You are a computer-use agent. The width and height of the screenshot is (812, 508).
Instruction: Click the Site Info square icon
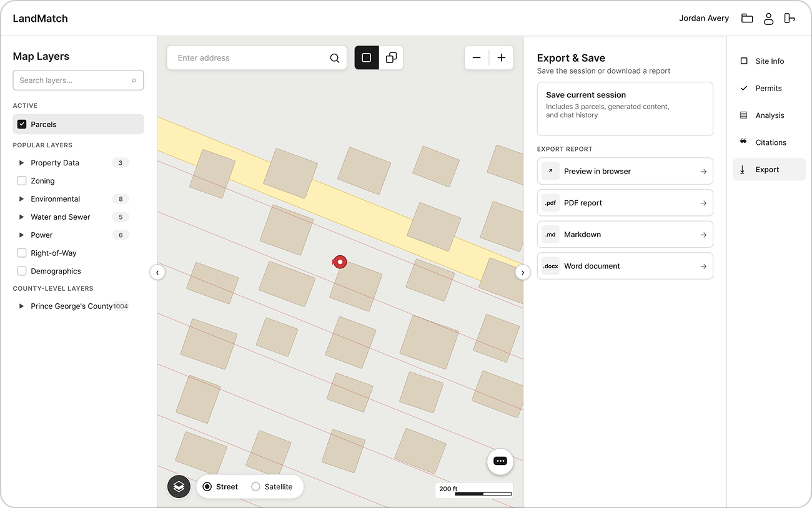[744, 61]
